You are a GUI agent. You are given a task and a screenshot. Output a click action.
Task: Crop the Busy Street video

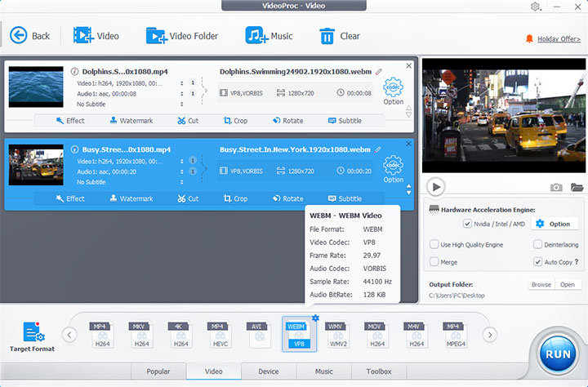pos(235,198)
